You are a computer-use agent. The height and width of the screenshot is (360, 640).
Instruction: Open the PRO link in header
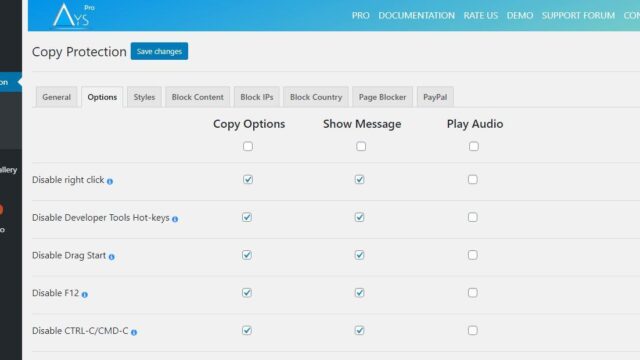pyautogui.click(x=360, y=16)
